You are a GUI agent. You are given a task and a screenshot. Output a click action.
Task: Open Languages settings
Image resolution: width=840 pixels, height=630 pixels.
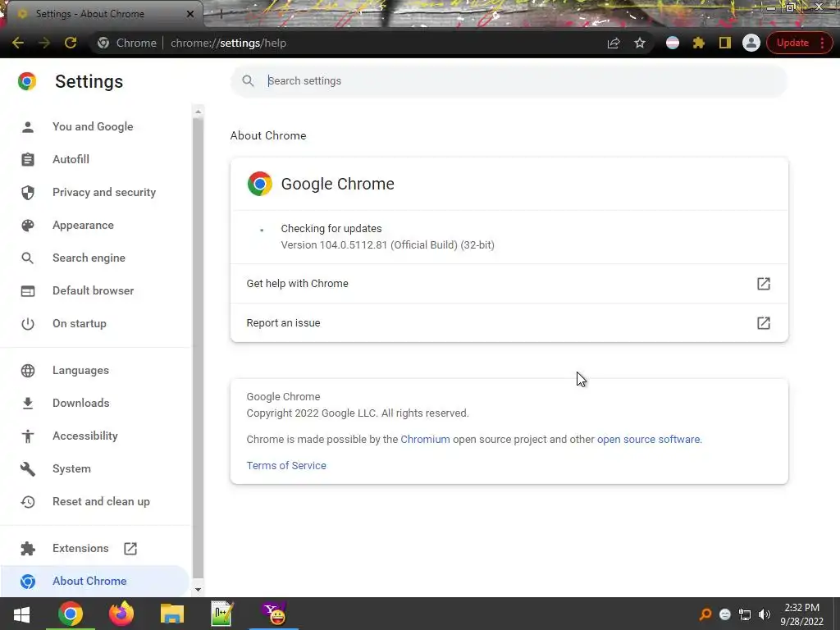(x=80, y=370)
